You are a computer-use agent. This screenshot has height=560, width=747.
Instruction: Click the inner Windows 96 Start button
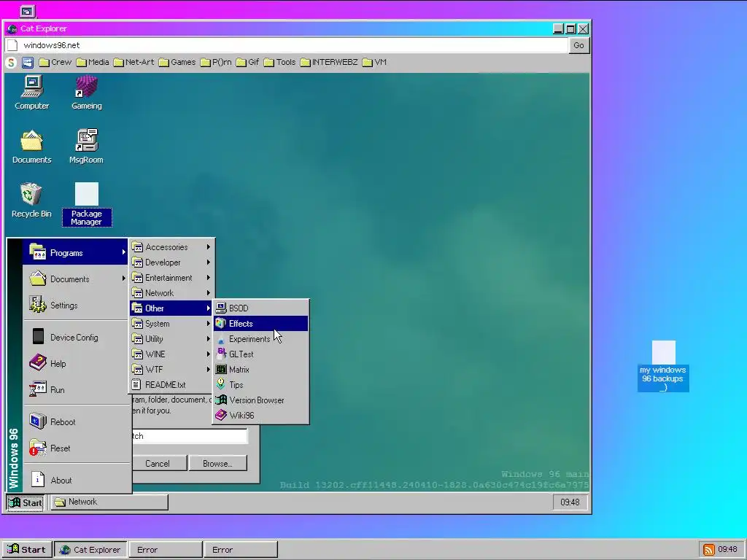tap(26, 502)
